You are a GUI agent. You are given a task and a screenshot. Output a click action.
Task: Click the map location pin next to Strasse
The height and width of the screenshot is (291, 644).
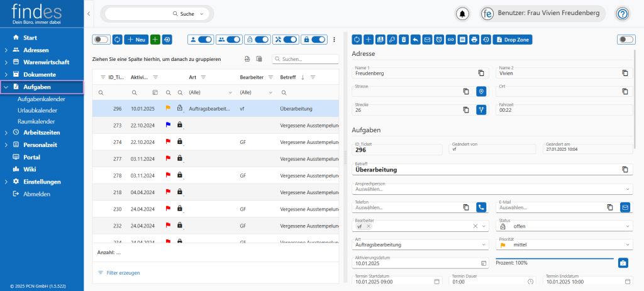coord(481,91)
